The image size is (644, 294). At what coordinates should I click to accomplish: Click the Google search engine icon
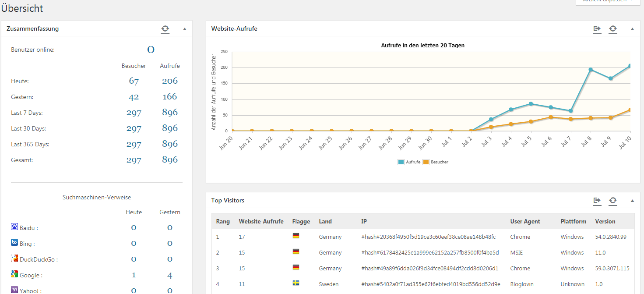14,274
